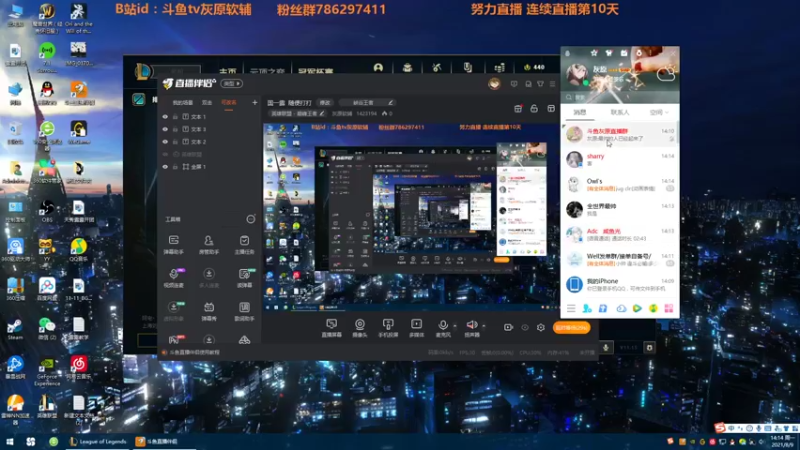Switch to QQ 联系人 tab
This screenshot has height=450, width=800.
[619, 112]
